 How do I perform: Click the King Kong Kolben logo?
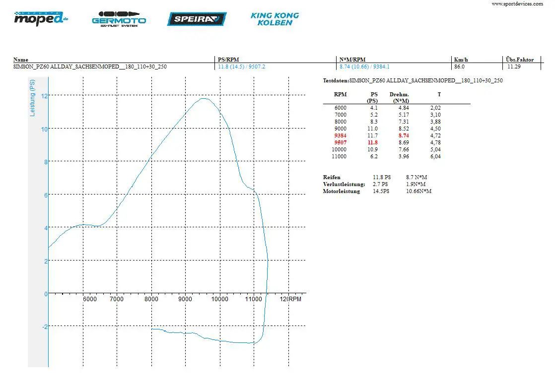(275, 19)
